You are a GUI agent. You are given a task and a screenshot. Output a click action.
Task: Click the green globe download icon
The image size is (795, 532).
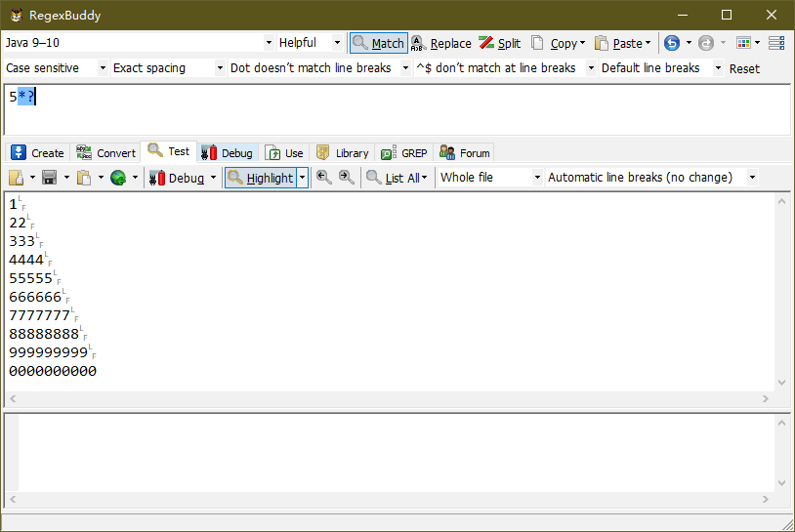click(x=118, y=178)
